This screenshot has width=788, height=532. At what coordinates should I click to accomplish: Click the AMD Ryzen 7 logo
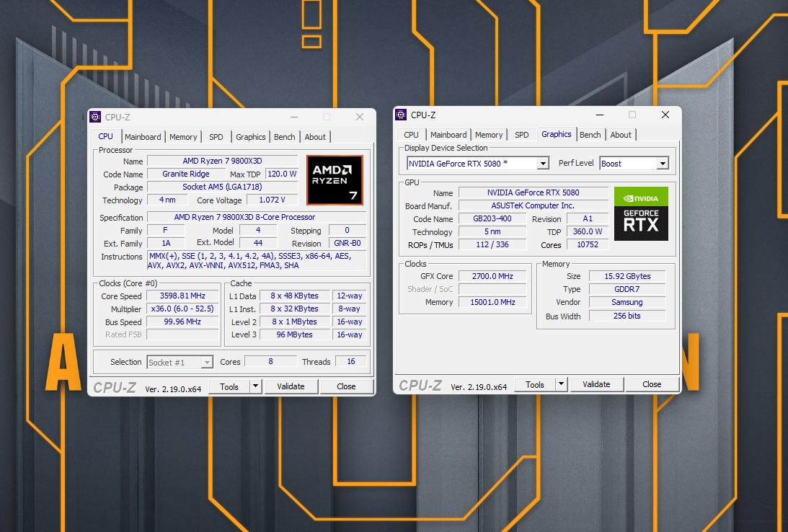click(335, 179)
